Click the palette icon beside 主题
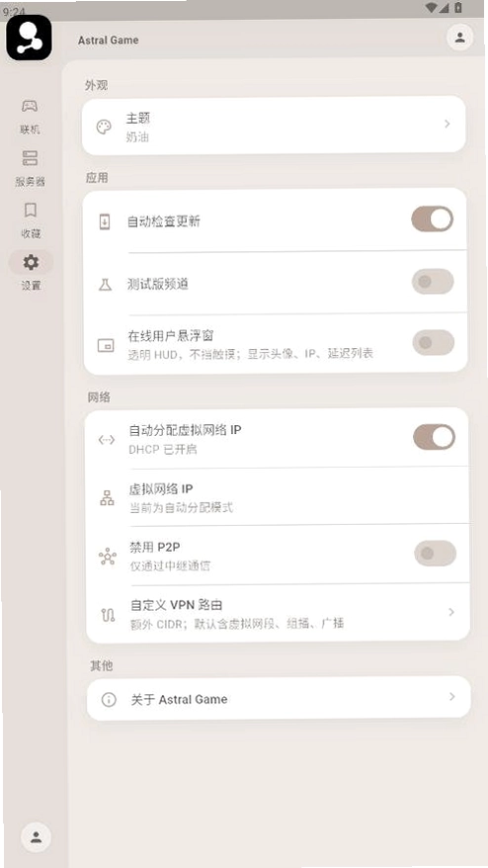 (104, 128)
